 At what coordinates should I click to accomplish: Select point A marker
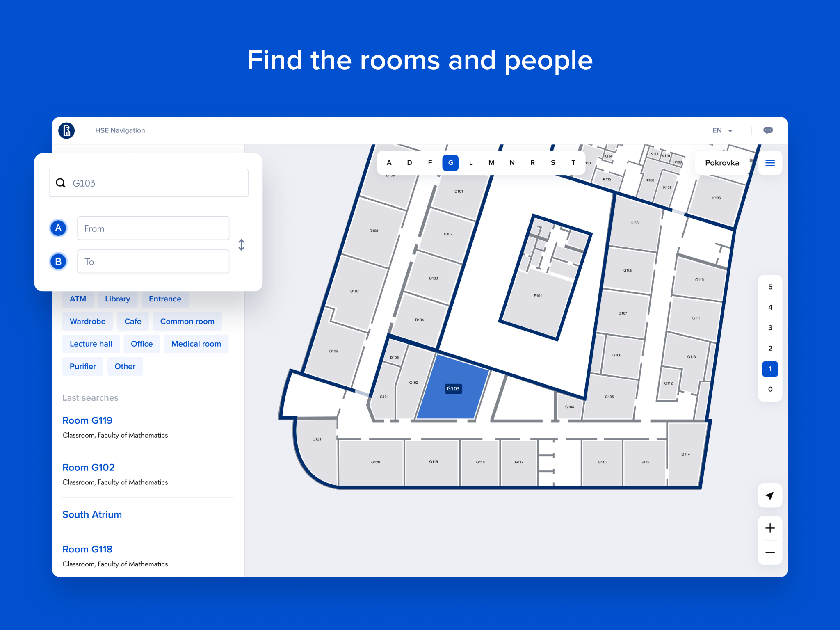tap(58, 228)
